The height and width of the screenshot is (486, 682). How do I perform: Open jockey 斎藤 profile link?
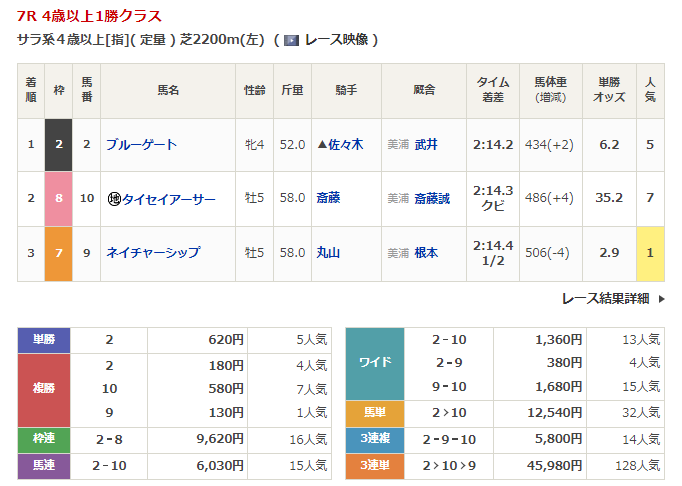pos(327,199)
